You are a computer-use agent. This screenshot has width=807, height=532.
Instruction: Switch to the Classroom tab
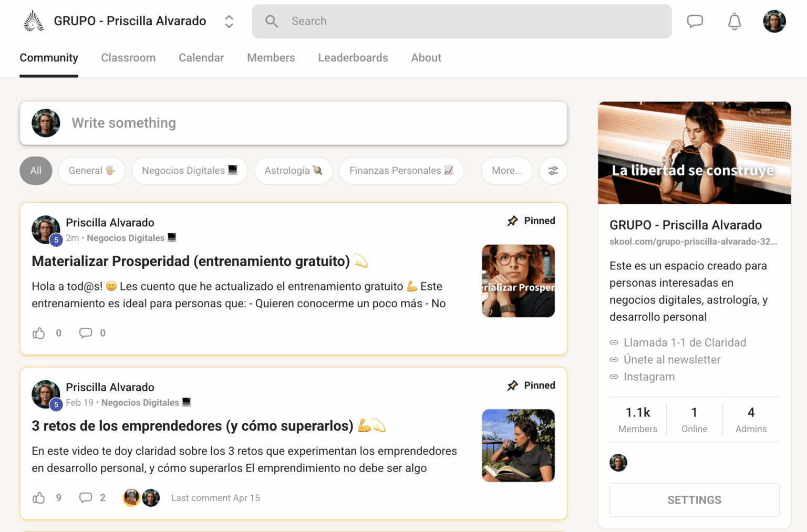128,58
